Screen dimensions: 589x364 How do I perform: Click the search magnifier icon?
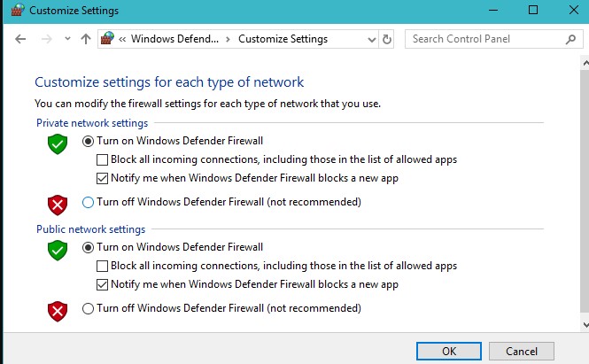(x=570, y=39)
